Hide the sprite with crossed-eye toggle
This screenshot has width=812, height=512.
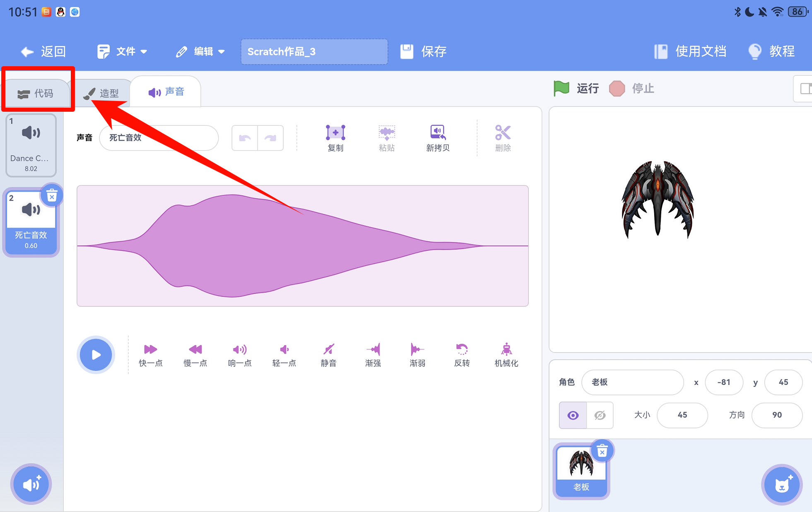click(600, 415)
